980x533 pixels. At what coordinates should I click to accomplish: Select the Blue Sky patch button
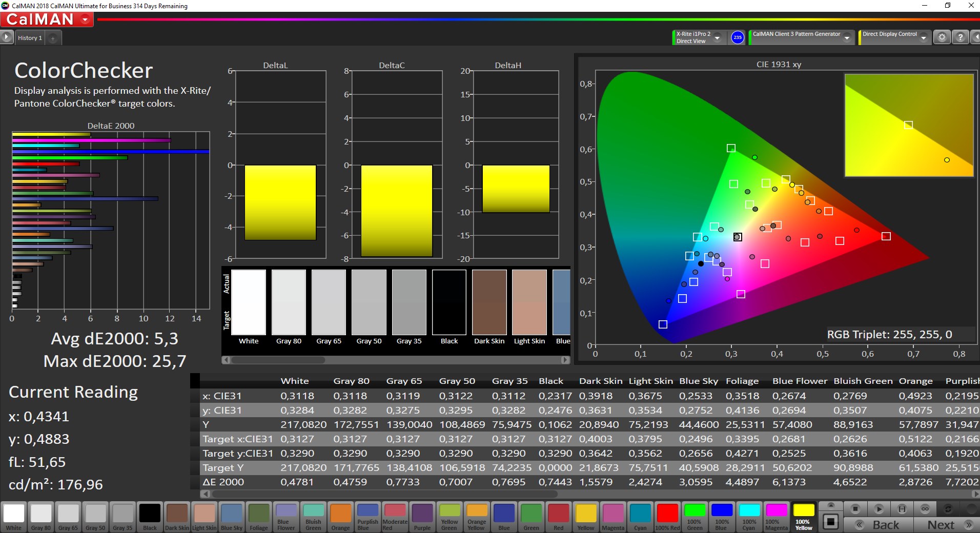[231, 517]
